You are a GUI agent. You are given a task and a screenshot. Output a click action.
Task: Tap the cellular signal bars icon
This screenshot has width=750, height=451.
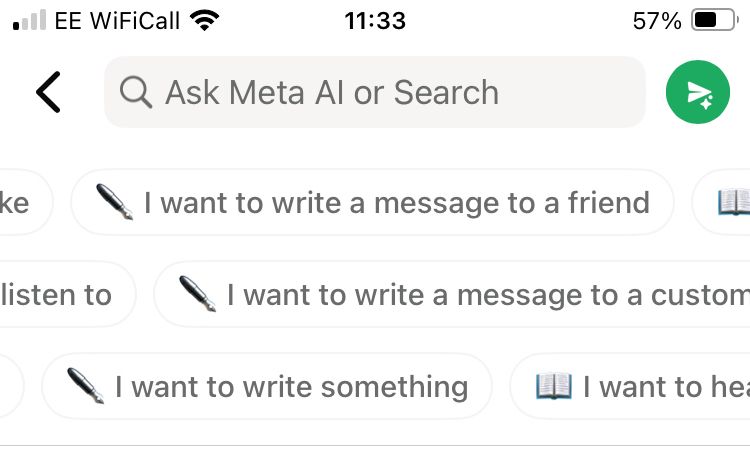pyautogui.click(x=29, y=20)
